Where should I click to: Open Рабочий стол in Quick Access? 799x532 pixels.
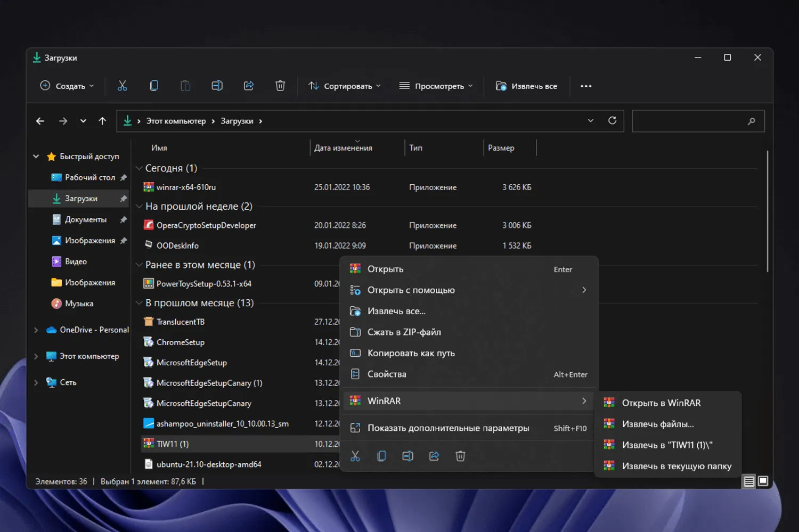(89, 177)
